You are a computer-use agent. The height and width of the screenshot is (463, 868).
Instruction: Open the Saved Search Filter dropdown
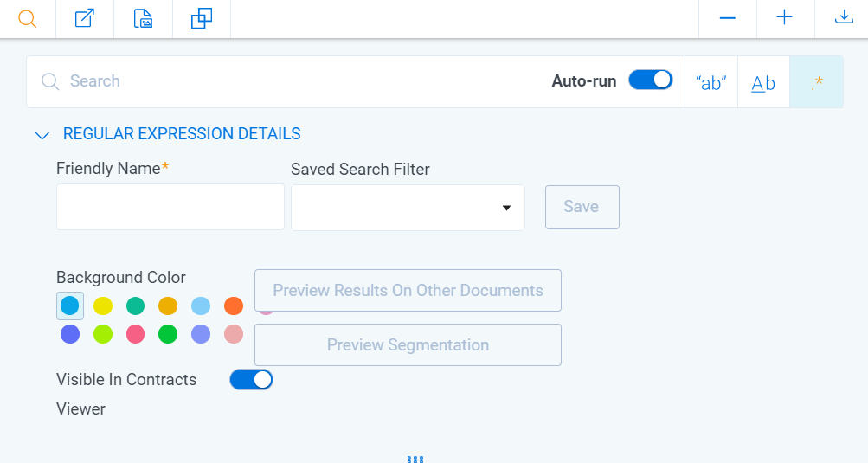408,208
